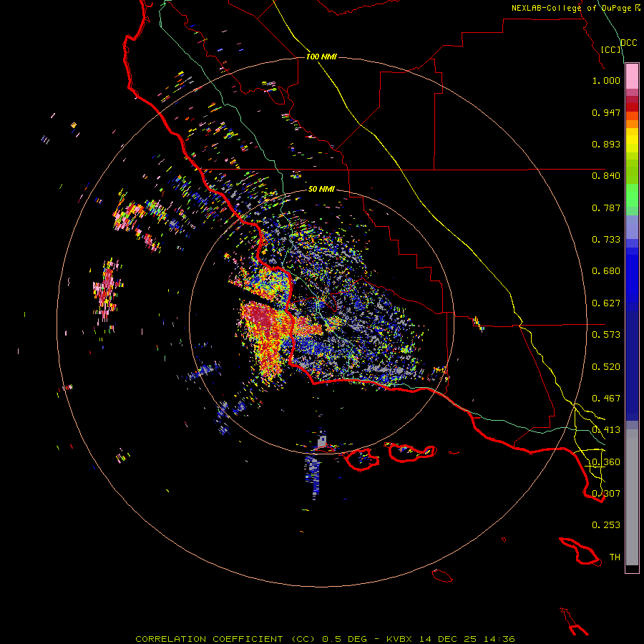Select the light pink color bar segment

click(632, 76)
